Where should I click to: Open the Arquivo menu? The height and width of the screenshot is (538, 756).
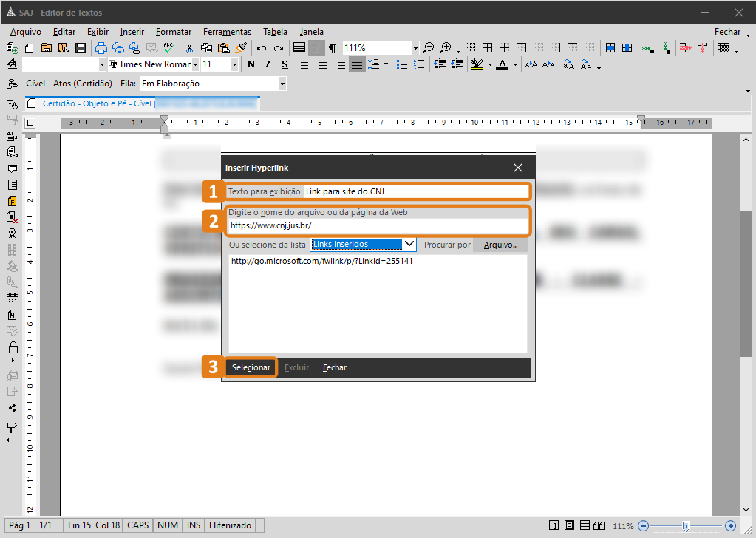[26, 32]
